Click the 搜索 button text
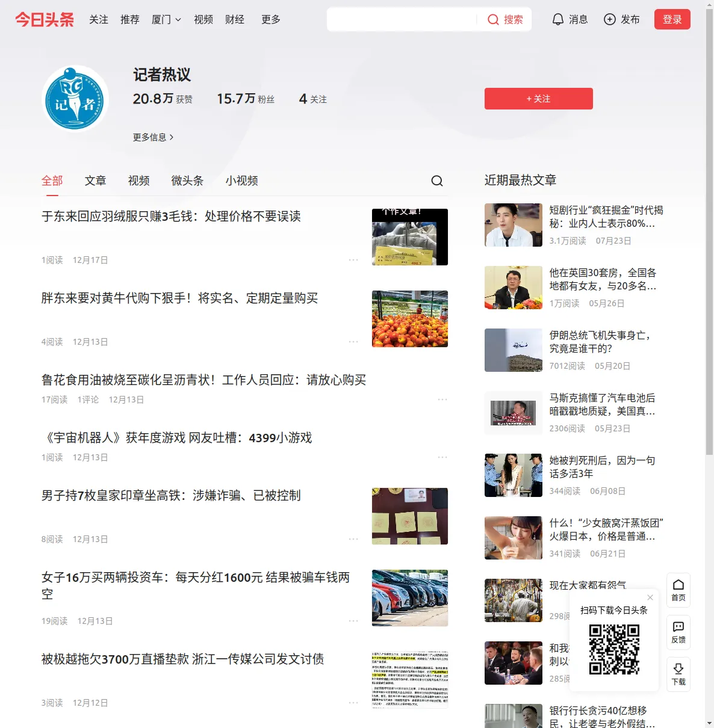Image resolution: width=714 pixels, height=728 pixels. (514, 20)
